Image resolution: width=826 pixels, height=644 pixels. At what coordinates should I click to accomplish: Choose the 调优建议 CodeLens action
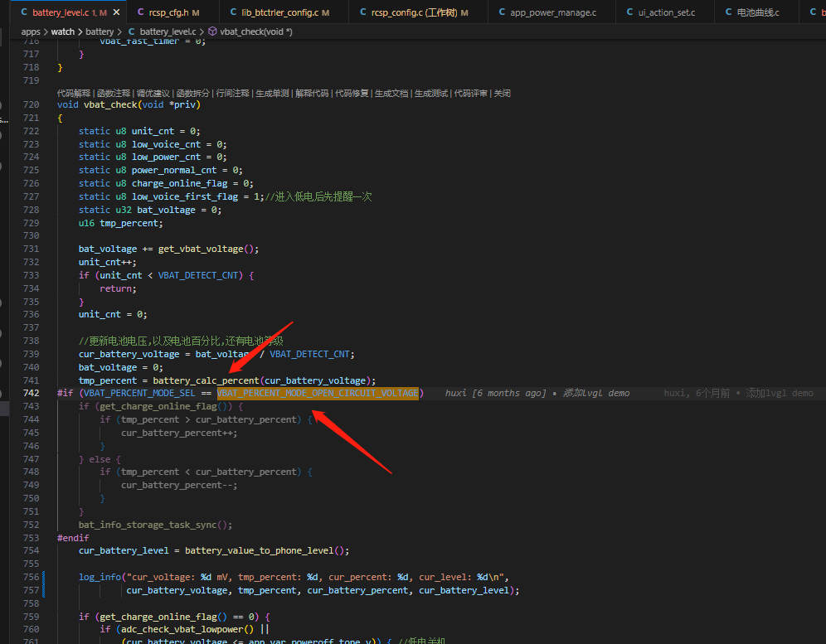coord(153,93)
